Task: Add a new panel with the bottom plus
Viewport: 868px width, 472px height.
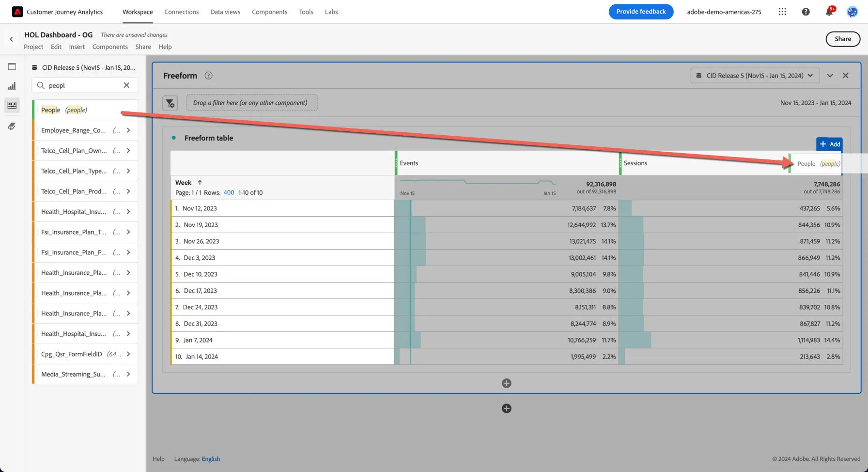Action: [507, 409]
